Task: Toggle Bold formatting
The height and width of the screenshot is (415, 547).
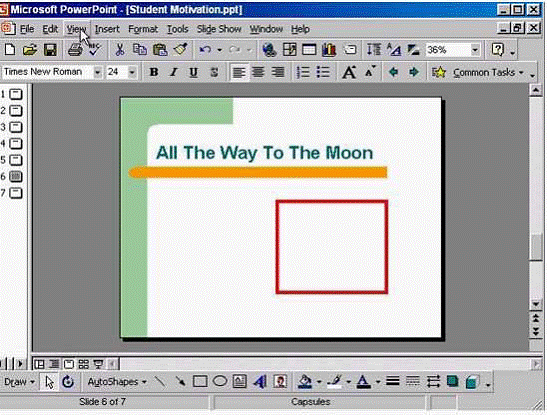Action: pyautogui.click(x=154, y=72)
